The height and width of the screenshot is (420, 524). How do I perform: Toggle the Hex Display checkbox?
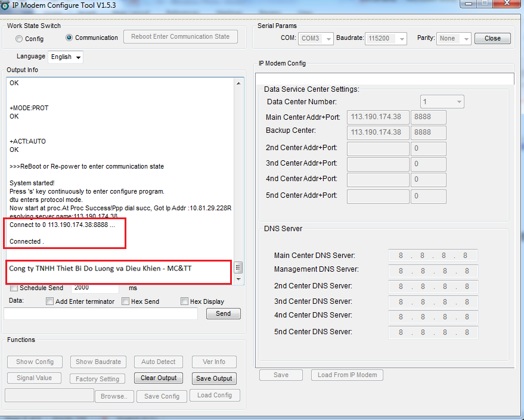coord(184,301)
